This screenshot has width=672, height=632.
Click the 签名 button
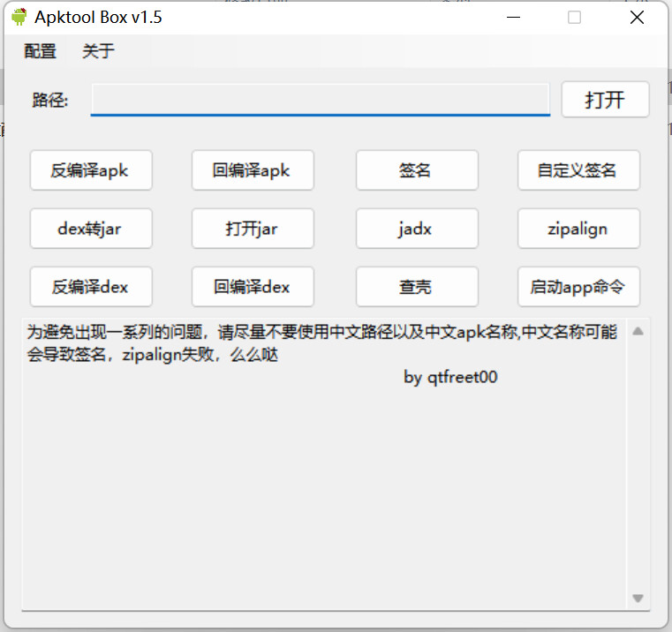coord(417,170)
